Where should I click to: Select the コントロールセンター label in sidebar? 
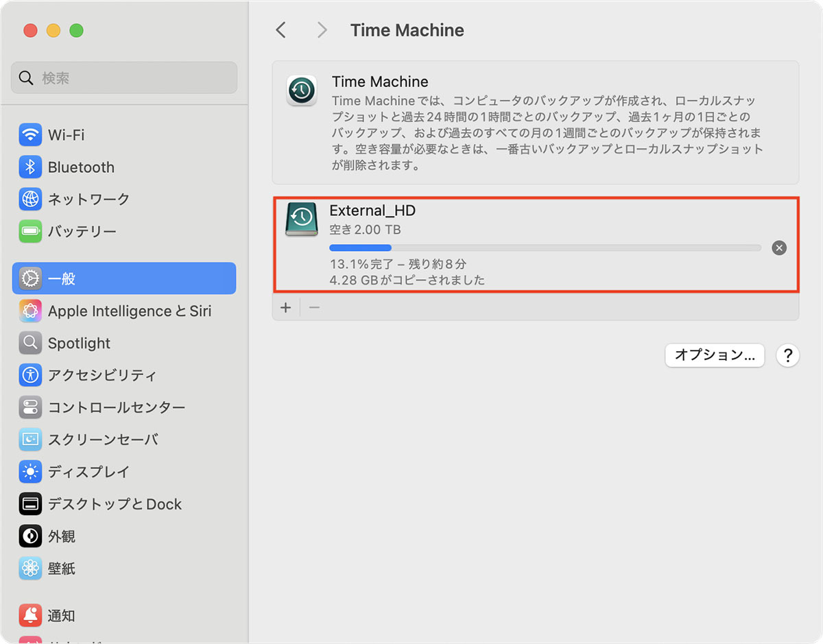117,408
